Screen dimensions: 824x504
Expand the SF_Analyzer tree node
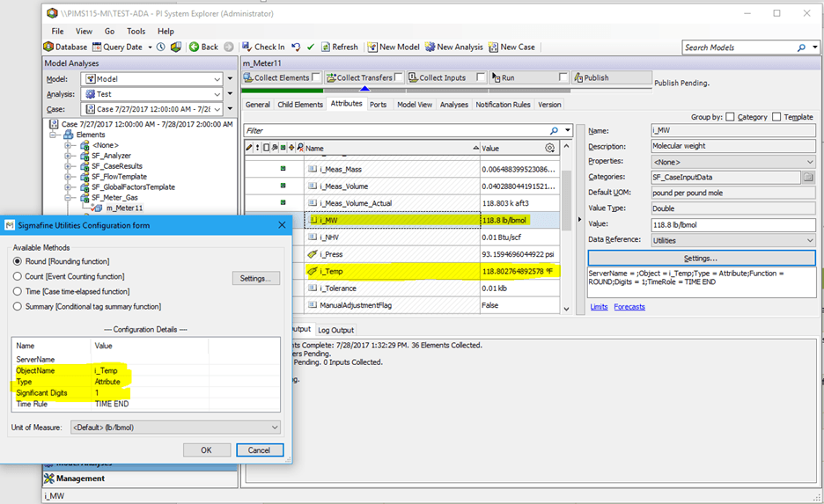[x=69, y=156]
